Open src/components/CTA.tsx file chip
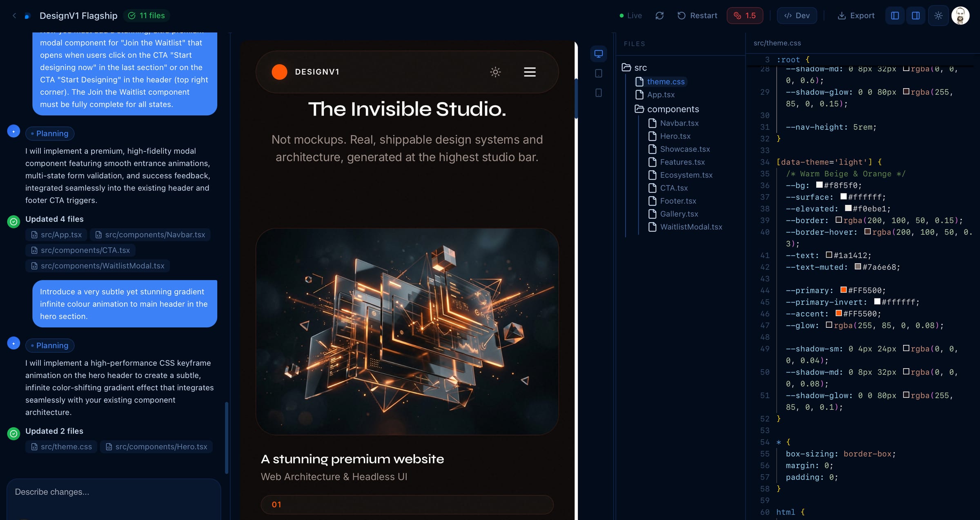The image size is (980, 520). click(80, 250)
